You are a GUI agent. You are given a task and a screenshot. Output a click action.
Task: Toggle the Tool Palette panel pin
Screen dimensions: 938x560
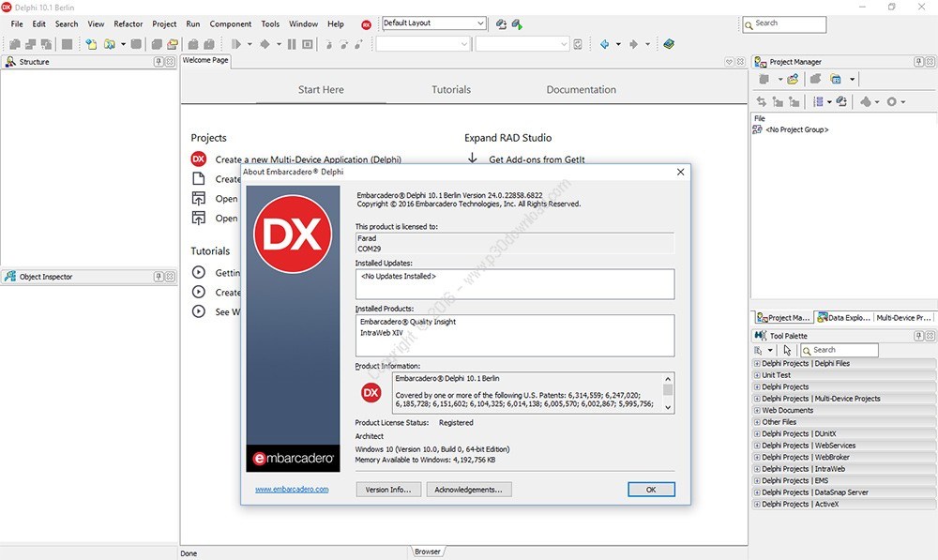[919, 336]
